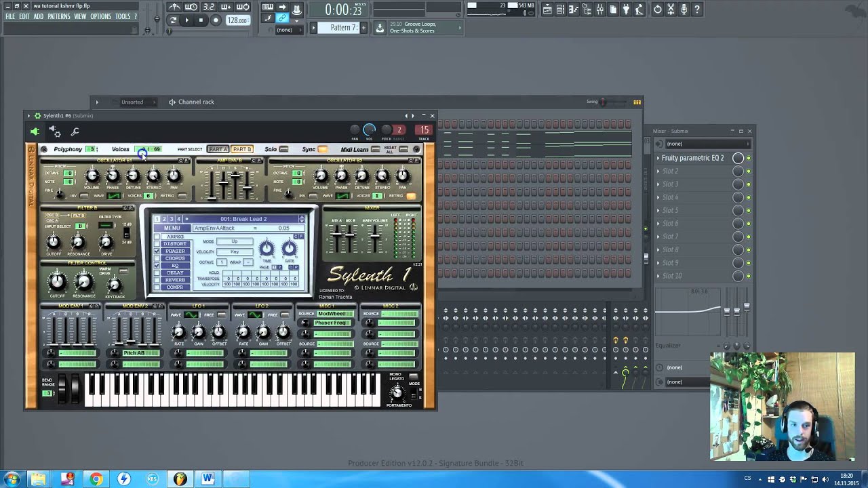Enable the CHORUS effect checkbox
The width and height of the screenshot is (868, 488).
point(157,258)
